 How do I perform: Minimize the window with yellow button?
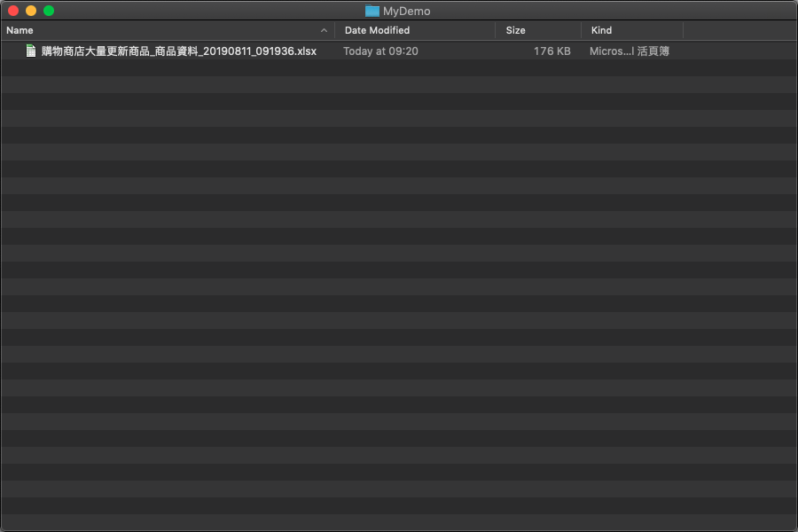pos(31,11)
